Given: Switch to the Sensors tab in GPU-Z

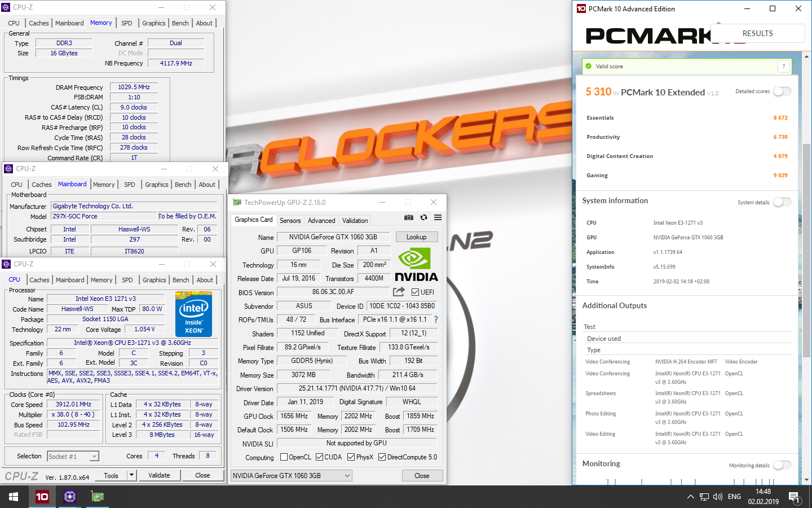Looking at the screenshot, I should pyautogui.click(x=290, y=221).
